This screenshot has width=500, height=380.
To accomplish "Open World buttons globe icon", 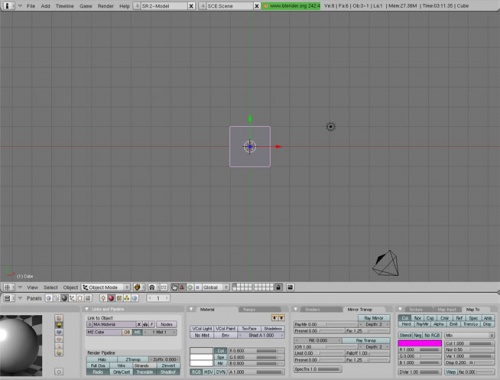I will (134, 298).
